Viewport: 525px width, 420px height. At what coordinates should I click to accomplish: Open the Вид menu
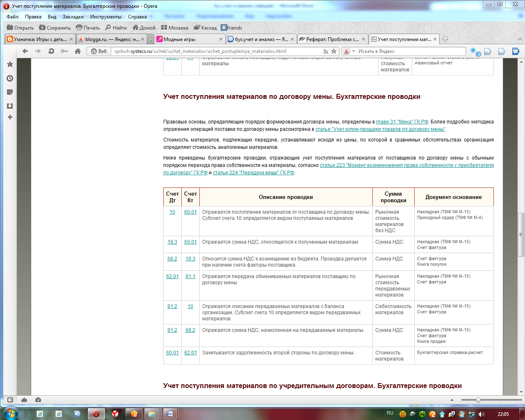(52, 17)
